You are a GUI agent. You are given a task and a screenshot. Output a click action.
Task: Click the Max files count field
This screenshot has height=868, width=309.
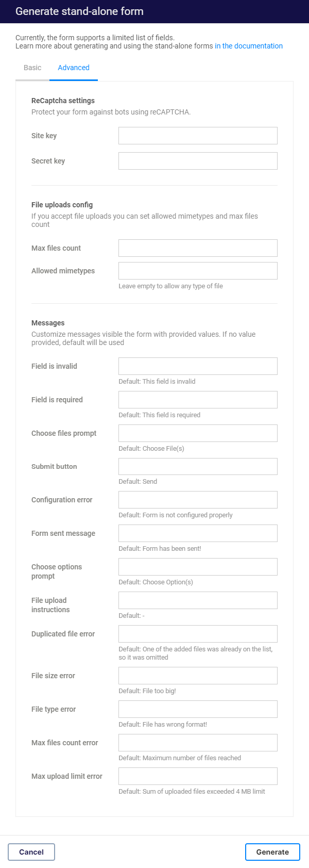coord(198,248)
